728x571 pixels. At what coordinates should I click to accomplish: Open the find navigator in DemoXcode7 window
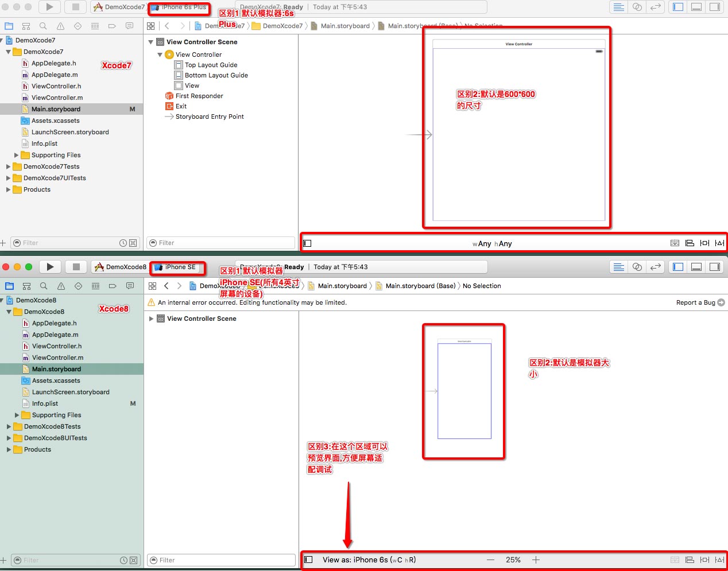coord(43,26)
